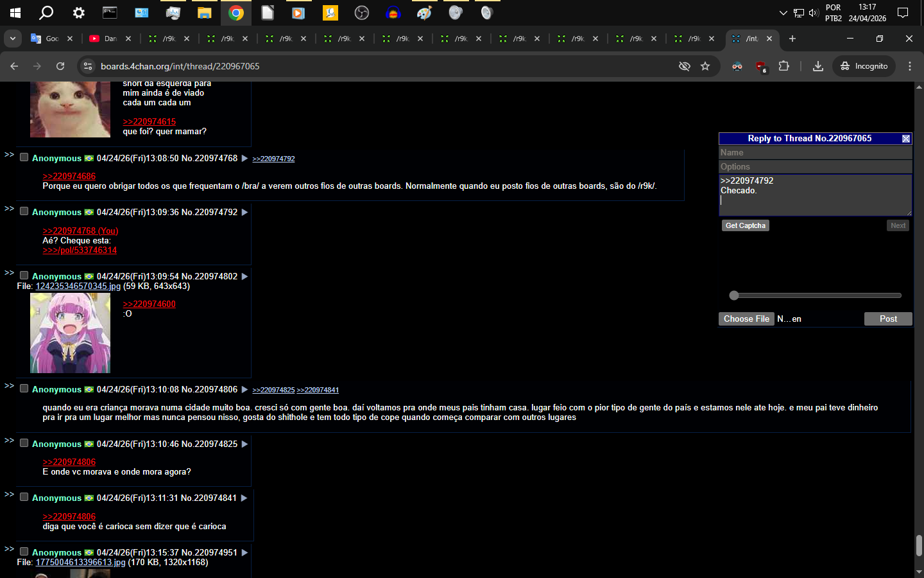Expand the pink-haired anime girl thumbnail
Image resolution: width=924 pixels, height=578 pixels.
point(70,333)
